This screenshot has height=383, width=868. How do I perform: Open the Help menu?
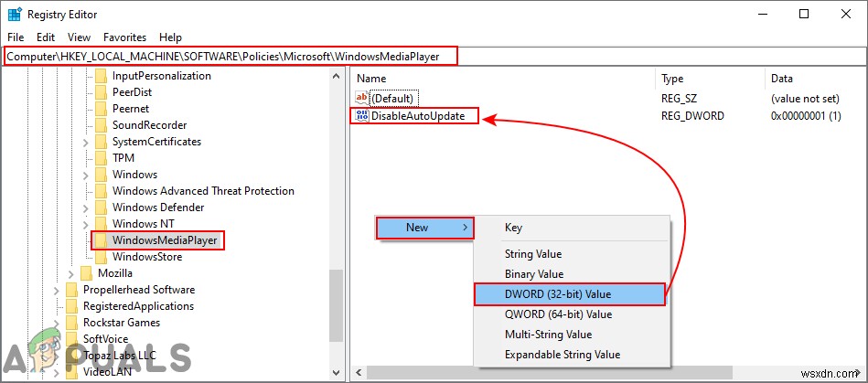(170, 37)
